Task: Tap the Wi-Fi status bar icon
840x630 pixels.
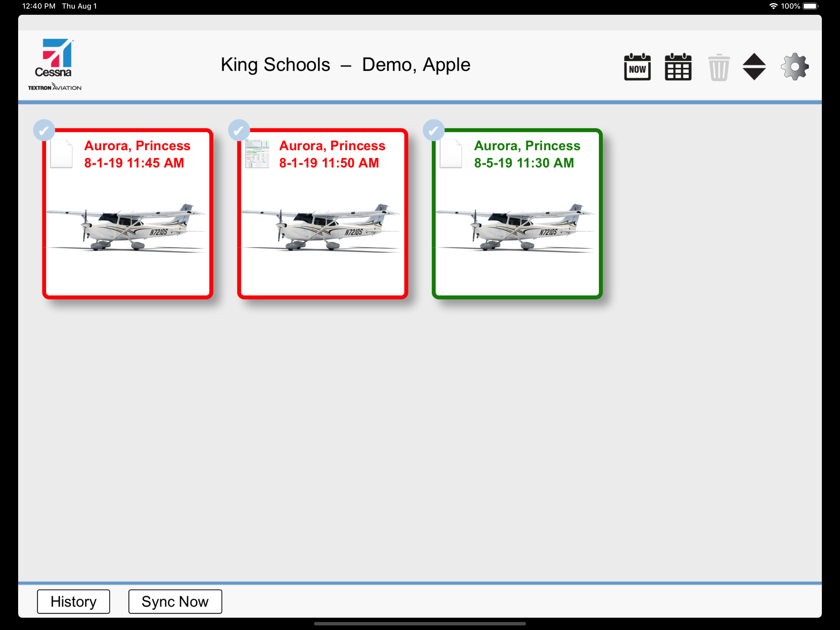Action: 773,6
